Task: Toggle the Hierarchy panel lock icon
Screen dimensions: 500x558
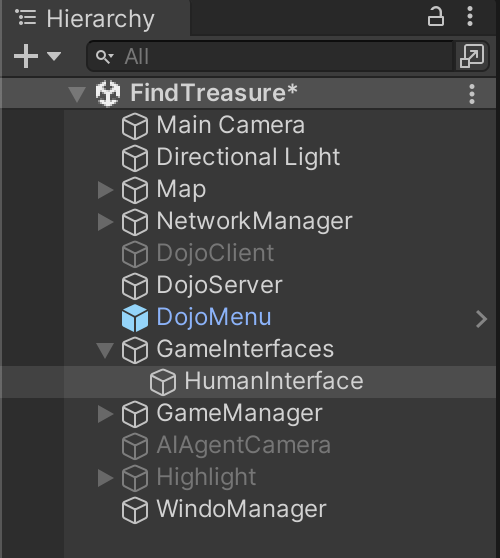Action: [x=436, y=17]
